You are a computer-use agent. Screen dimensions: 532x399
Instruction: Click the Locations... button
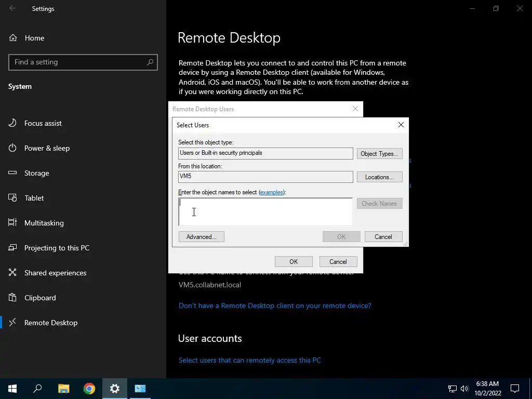click(379, 177)
